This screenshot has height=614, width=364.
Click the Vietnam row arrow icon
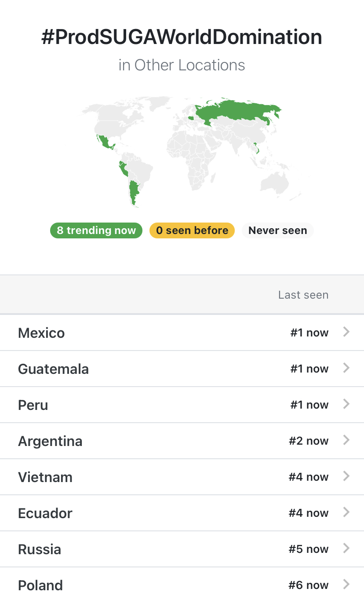[x=346, y=477]
